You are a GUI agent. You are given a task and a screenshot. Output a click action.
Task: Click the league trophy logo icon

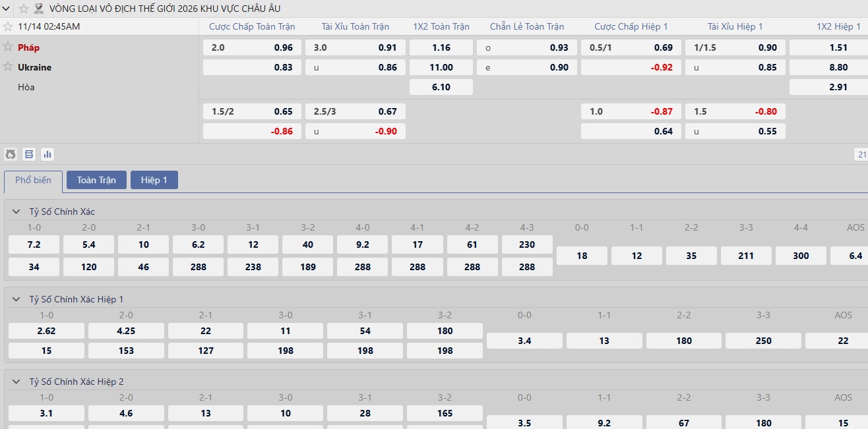click(x=40, y=9)
